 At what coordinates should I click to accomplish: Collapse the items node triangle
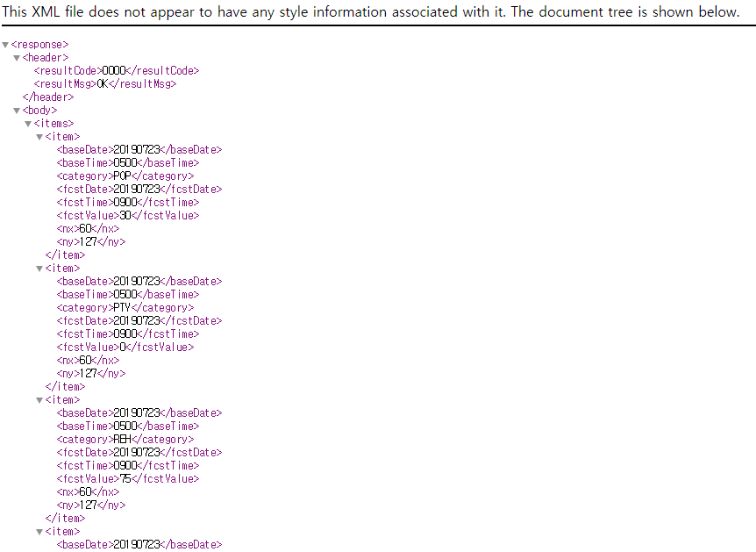28,124
